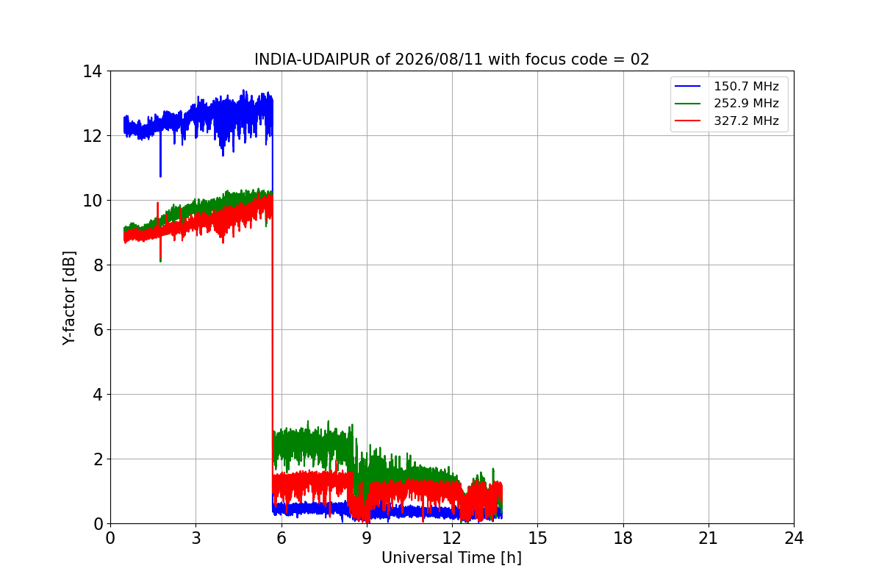882x588 pixels.
Task: Click x-axis tick label 0
Action: (110, 538)
